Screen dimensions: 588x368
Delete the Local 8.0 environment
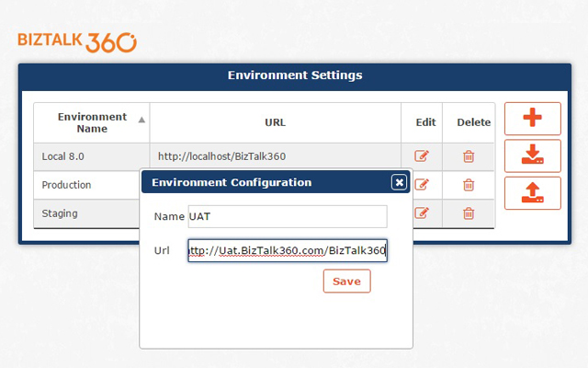tap(469, 156)
